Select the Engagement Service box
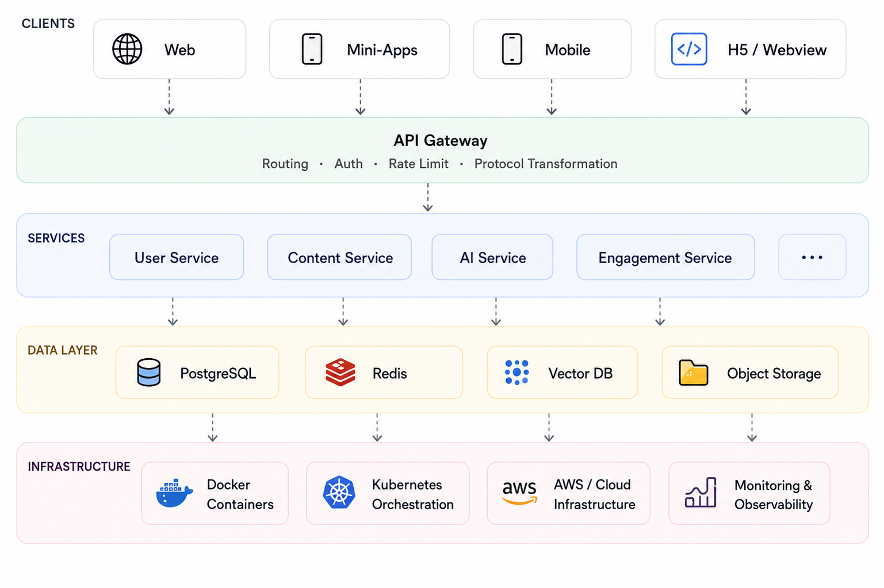Image resolution: width=884 pixels, height=588 pixels. pyautogui.click(x=665, y=257)
